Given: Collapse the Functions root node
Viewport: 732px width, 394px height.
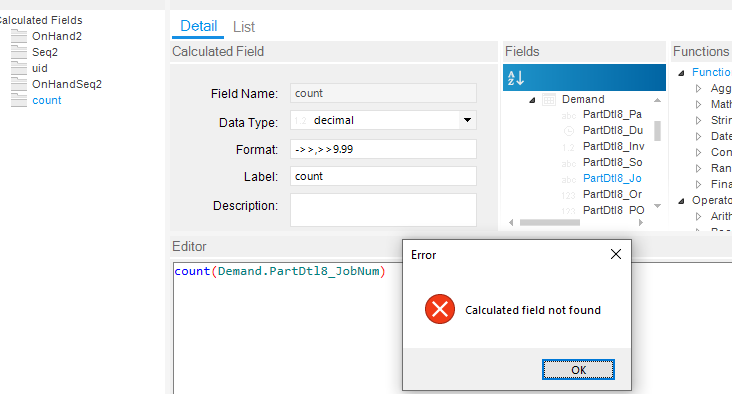Looking at the screenshot, I should pos(681,73).
